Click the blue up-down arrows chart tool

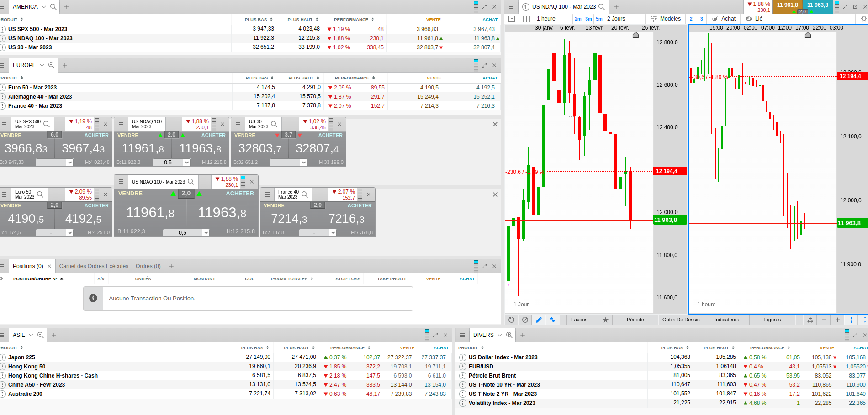tap(552, 320)
